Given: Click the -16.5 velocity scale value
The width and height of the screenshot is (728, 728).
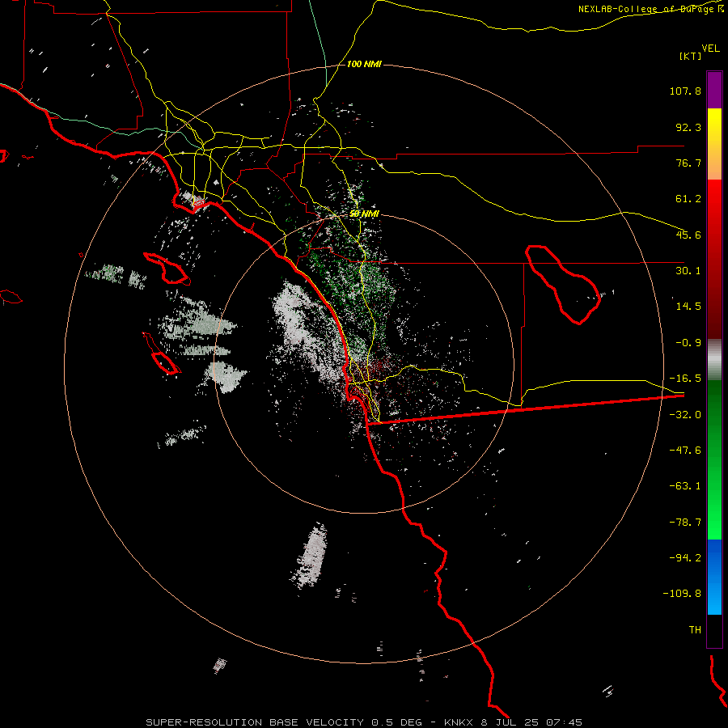Looking at the screenshot, I should (x=685, y=379).
